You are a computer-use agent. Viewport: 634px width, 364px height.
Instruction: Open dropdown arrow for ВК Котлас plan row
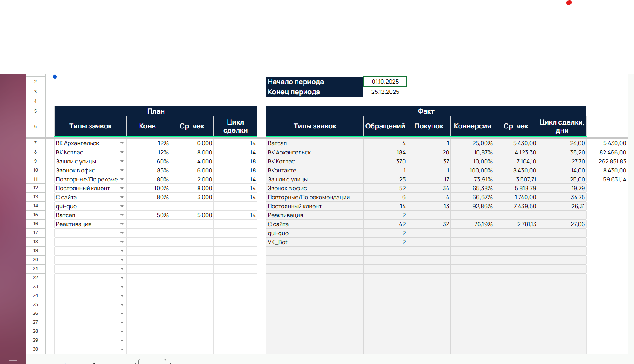[x=122, y=152]
